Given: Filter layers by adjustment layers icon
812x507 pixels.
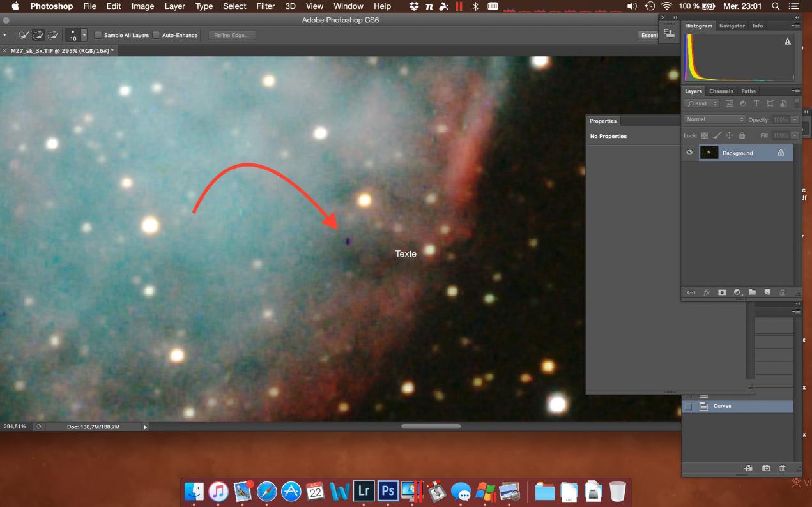Looking at the screenshot, I should pos(743,103).
